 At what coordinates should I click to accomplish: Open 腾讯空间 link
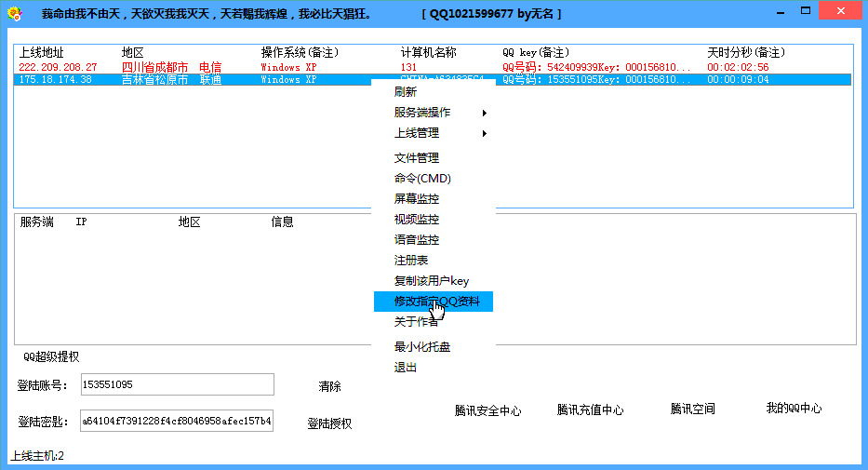(692, 409)
